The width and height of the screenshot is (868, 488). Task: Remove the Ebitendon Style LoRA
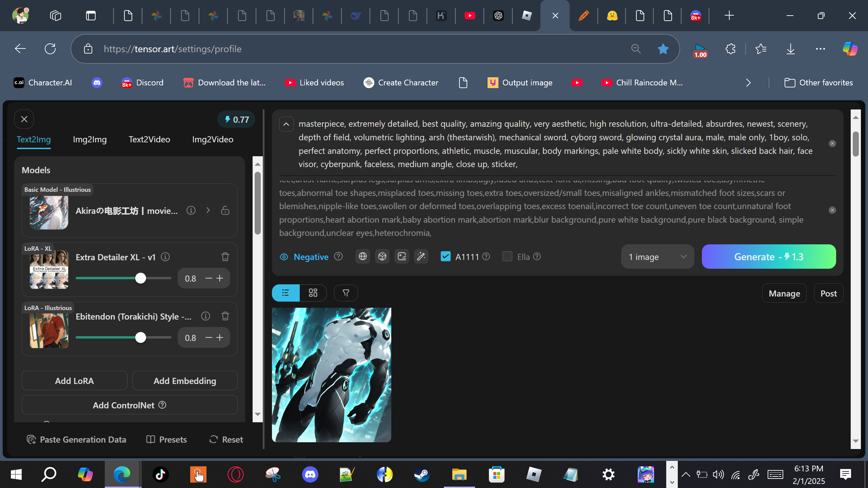[x=225, y=316]
